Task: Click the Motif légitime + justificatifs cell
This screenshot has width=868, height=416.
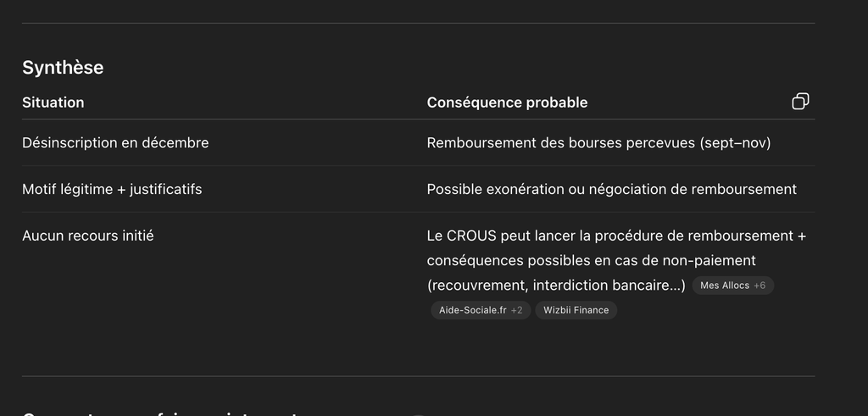Action: tap(112, 189)
